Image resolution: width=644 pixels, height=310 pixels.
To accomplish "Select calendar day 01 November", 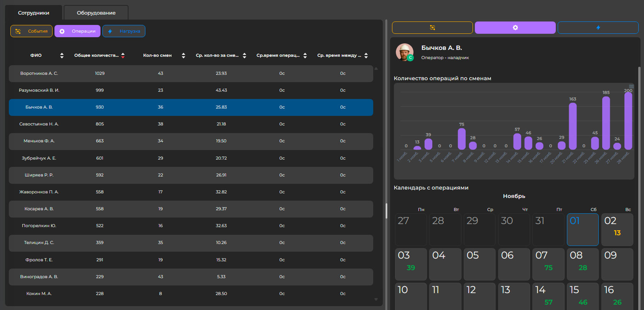I will click(x=582, y=229).
